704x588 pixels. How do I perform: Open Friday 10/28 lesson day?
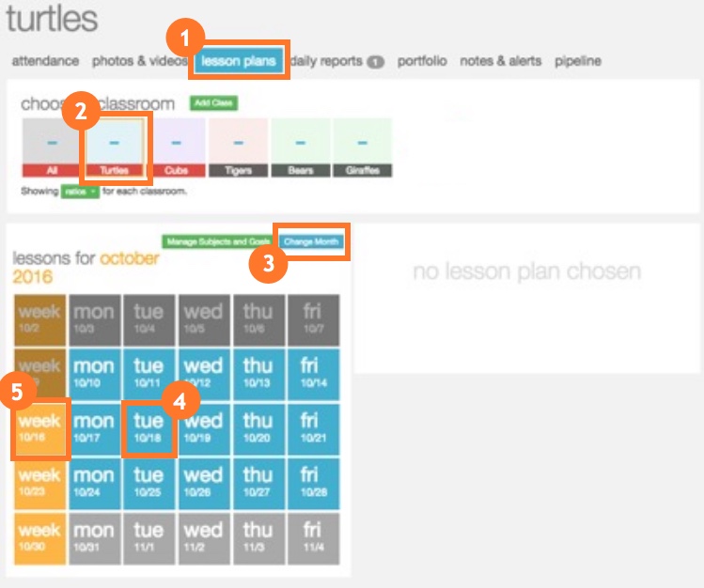[312, 482]
